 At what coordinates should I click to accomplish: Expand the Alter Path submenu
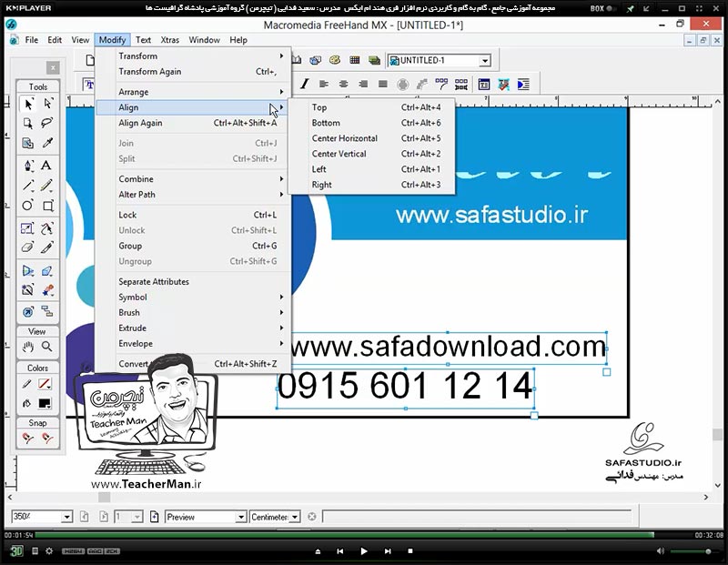point(194,195)
